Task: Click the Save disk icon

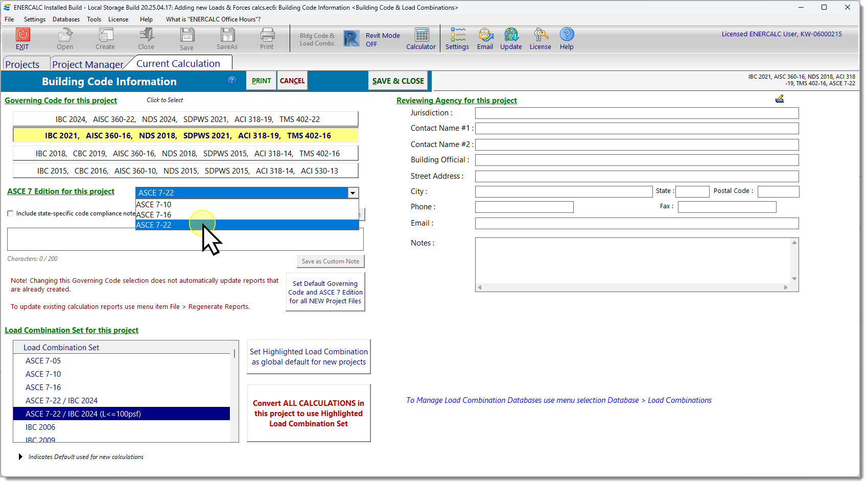Action: 187,35
